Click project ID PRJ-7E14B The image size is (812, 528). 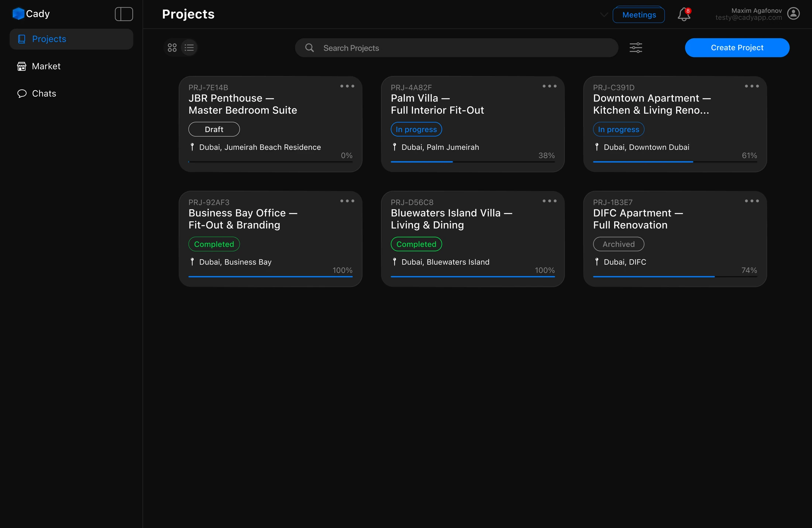coord(208,88)
